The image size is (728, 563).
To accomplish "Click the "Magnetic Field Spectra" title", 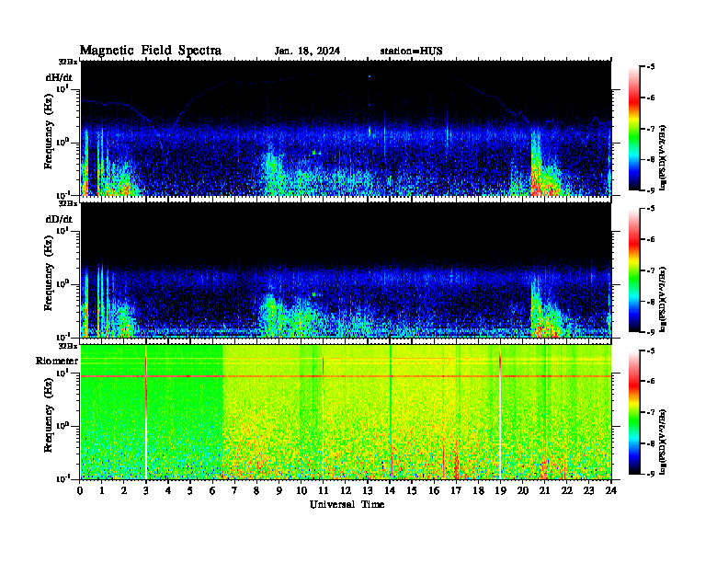I will pos(151,51).
